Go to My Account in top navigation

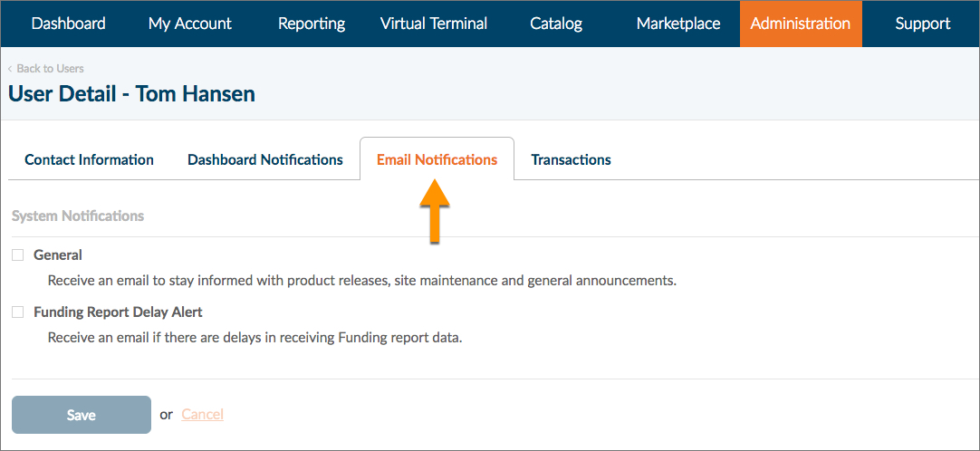[x=190, y=24]
